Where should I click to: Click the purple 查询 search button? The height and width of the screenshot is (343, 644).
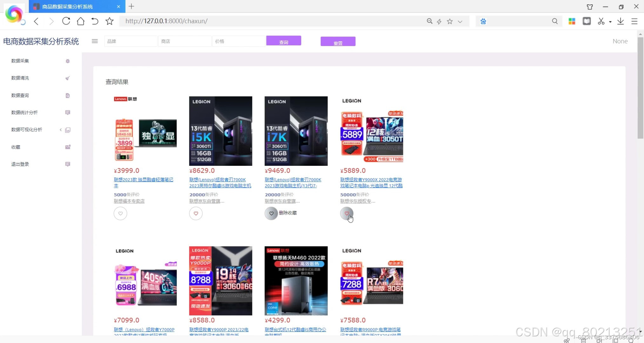(x=284, y=41)
